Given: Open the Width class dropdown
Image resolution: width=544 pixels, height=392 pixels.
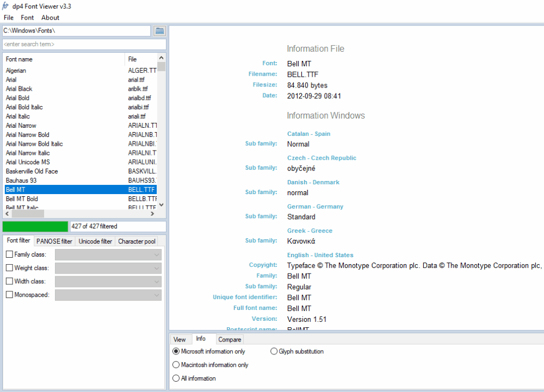Looking at the screenshot, I should point(108,282).
